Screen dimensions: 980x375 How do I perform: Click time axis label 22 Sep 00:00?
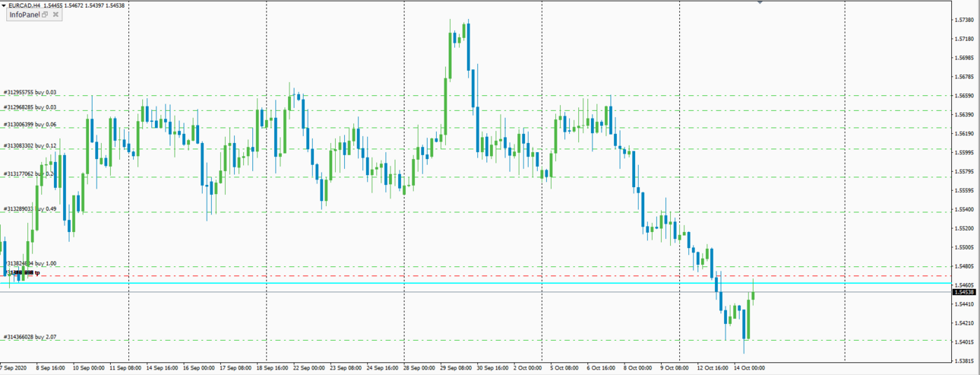coord(309,368)
